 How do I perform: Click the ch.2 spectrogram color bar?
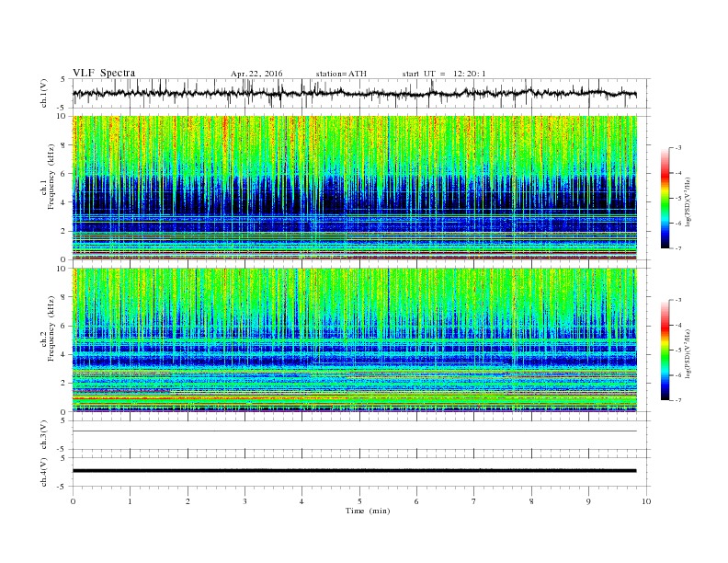point(665,350)
